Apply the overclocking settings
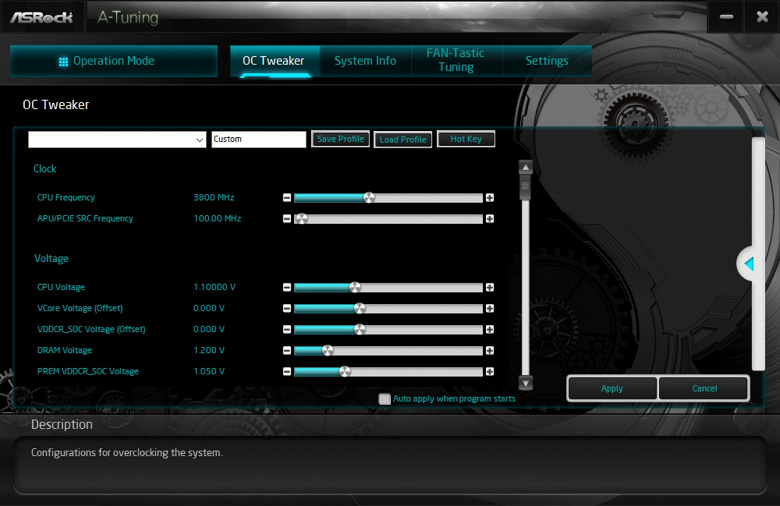 click(612, 389)
